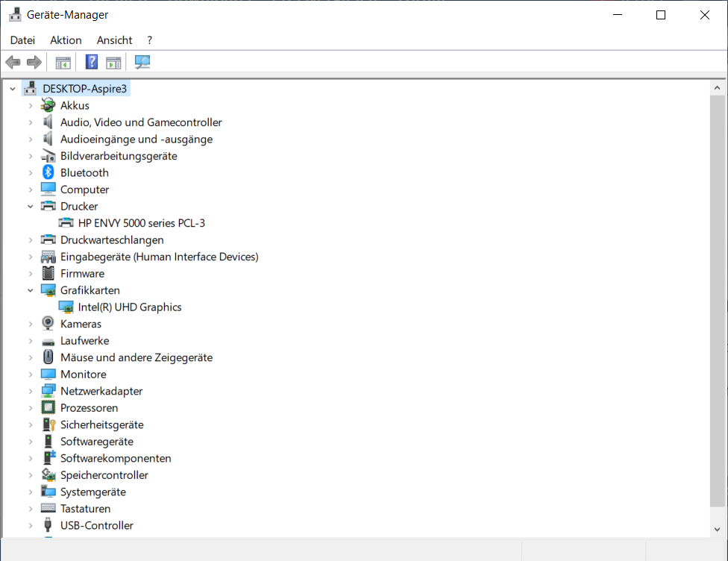This screenshot has height=561, width=728.
Task: Click the Mäuse und andere Zeigegeräte mouse icon
Action: coord(48,357)
